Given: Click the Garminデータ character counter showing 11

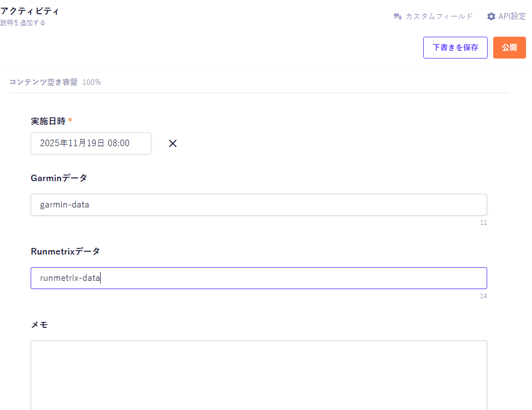Looking at the screenshot, I should click(483, 223).
